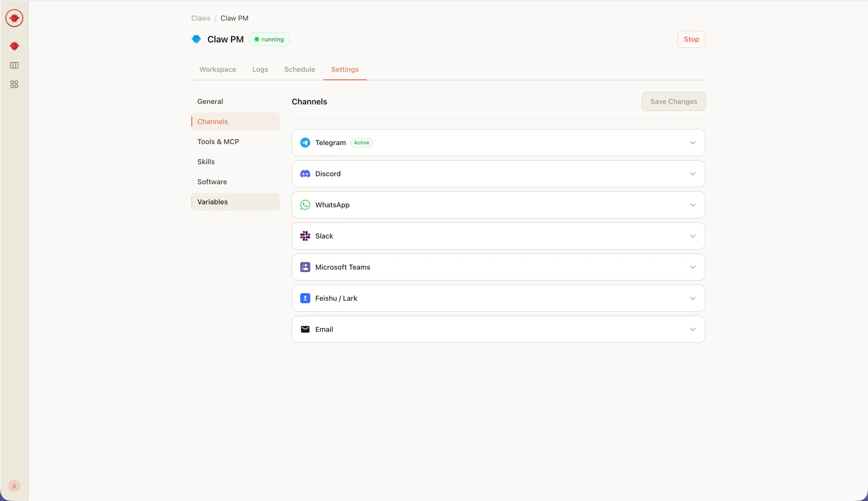Click the Telegram channel label
The height and width of the screenshot is (501, 868).
[x=330, y=143]
